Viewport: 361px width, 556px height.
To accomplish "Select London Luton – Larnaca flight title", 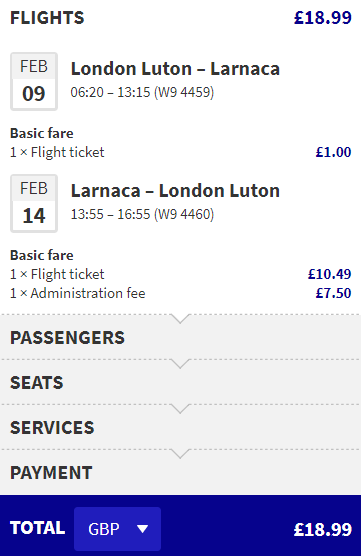I will click(175, 69).
